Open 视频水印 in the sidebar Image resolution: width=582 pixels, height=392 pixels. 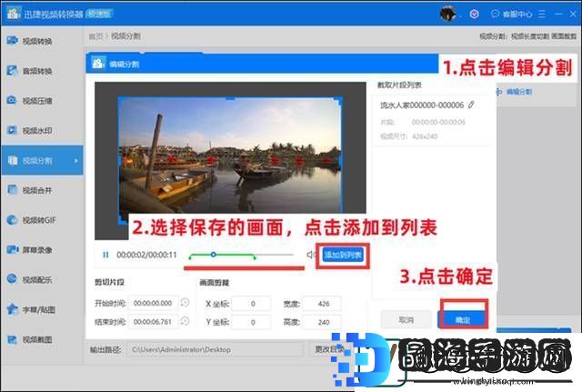coord(37,130)
